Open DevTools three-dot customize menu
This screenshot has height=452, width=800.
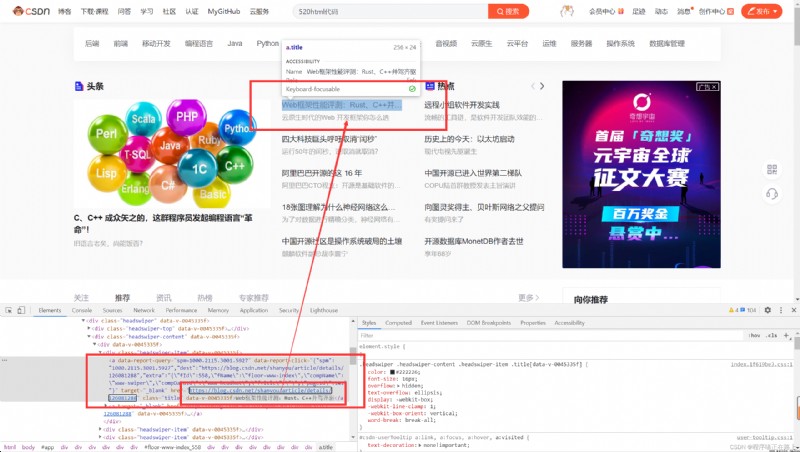pos(781,310)
